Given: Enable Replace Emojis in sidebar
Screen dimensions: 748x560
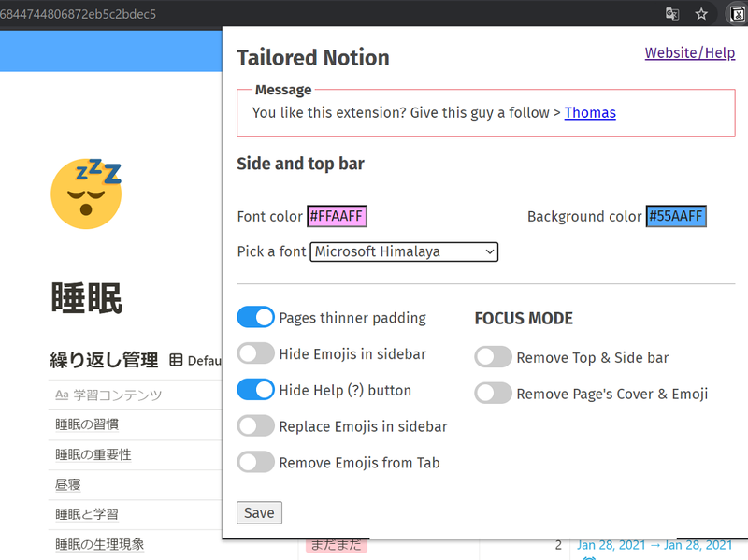Looking at the screenshot, I should coord(255,425).
